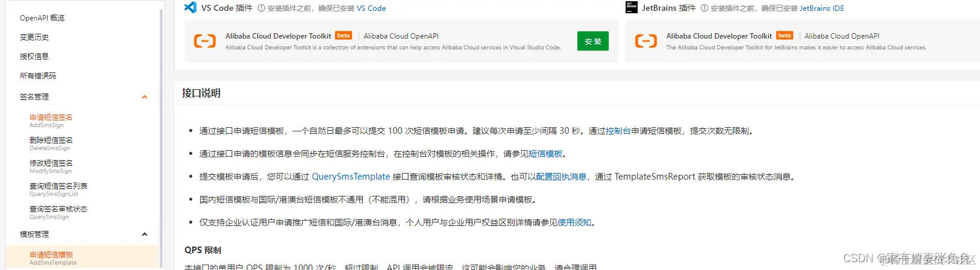The width and height of the screenshot is (980, 270).
Task: Click the info icon beside JetBrains 插件
Action: pos(704,8)
